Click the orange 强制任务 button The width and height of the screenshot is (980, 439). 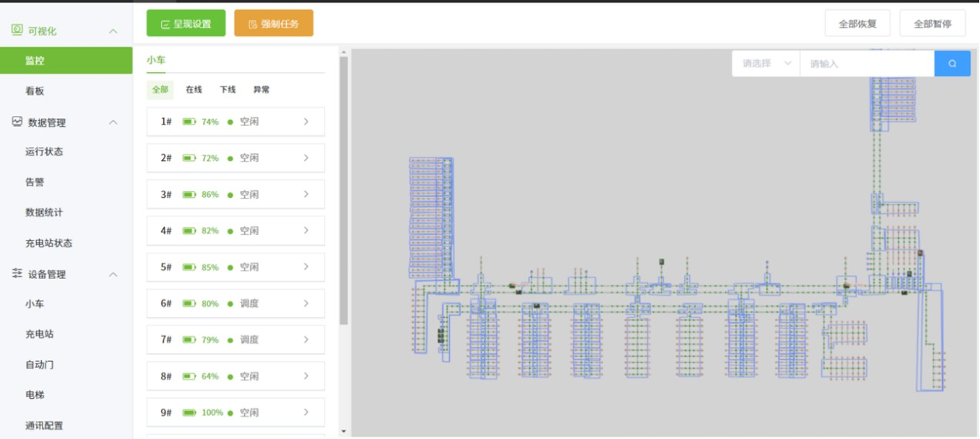click(273, 23)
